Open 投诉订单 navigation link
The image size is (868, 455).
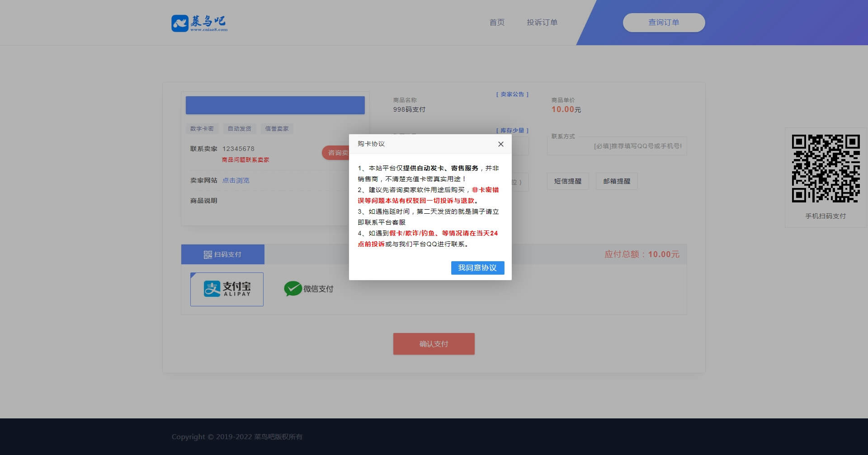point(542,23)
